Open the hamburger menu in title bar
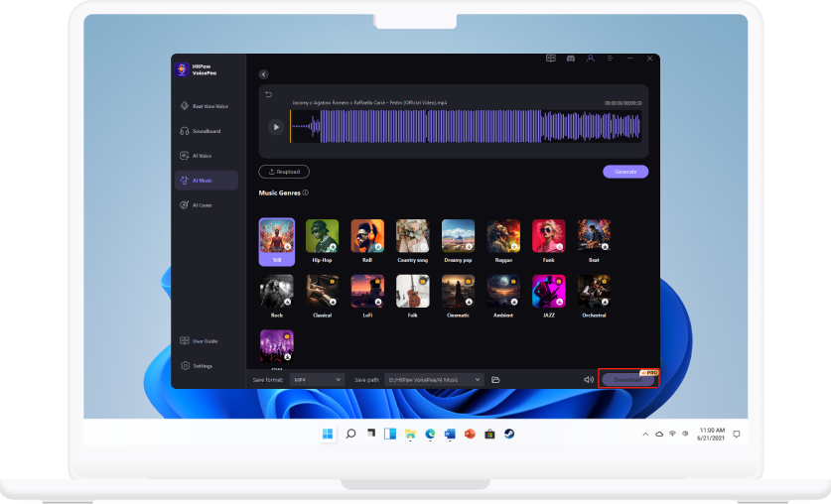This screenshot has width=831, height=504. click(x=611, y=59)
